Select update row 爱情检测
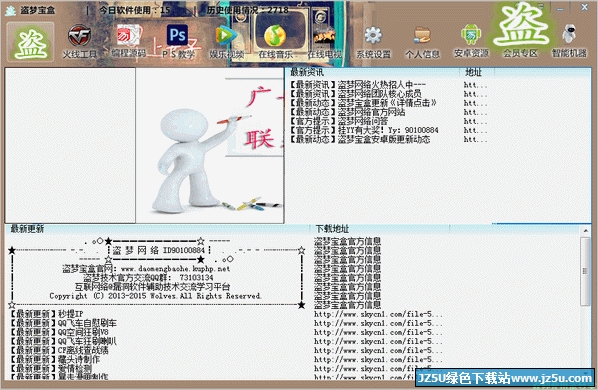Image resolution: width=598 pixels, height=390 pixels. (51, 369)
